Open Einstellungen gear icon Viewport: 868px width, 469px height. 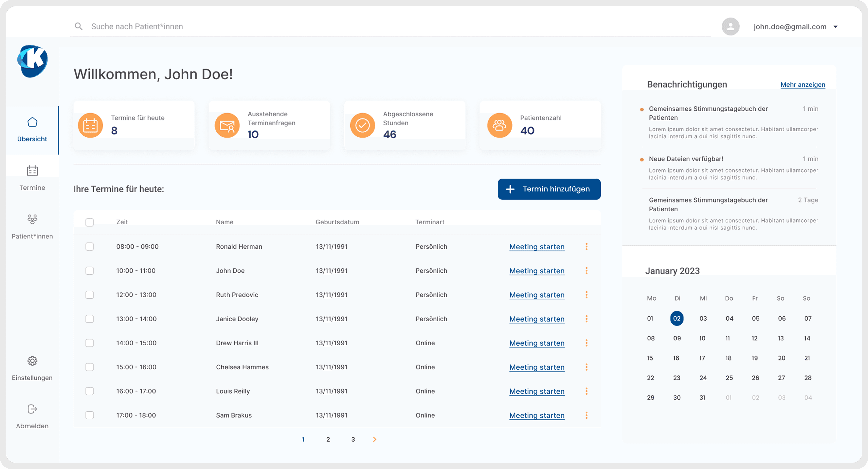32,361
